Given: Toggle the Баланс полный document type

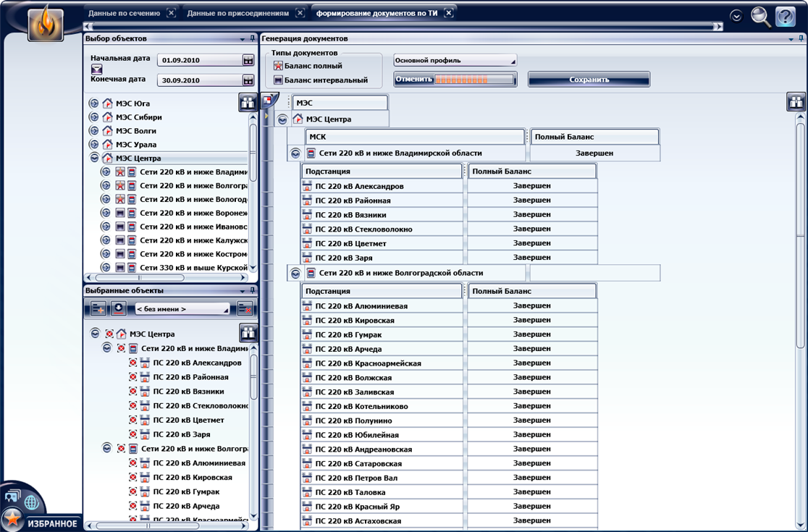Looking at the screenshot, I should [x=279, y=66].
